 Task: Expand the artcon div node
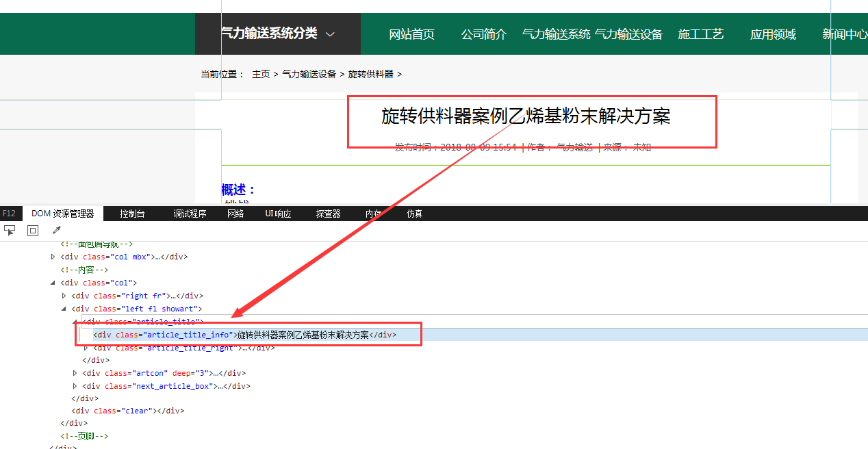[75, 372]
